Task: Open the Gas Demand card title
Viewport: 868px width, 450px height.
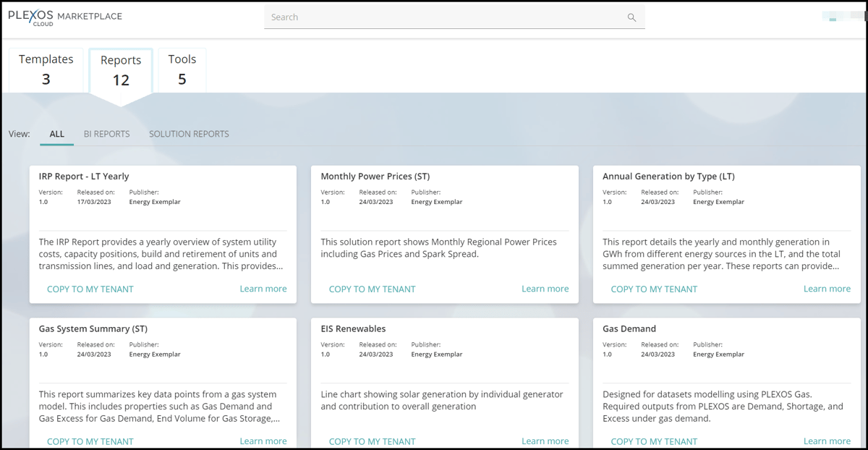Action: point(629,328)
